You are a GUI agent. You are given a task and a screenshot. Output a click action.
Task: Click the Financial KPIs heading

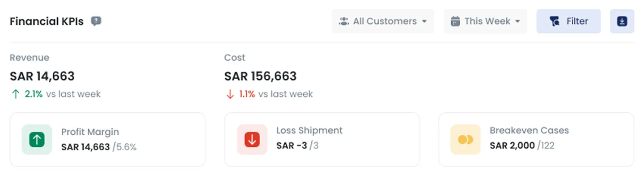47,21
